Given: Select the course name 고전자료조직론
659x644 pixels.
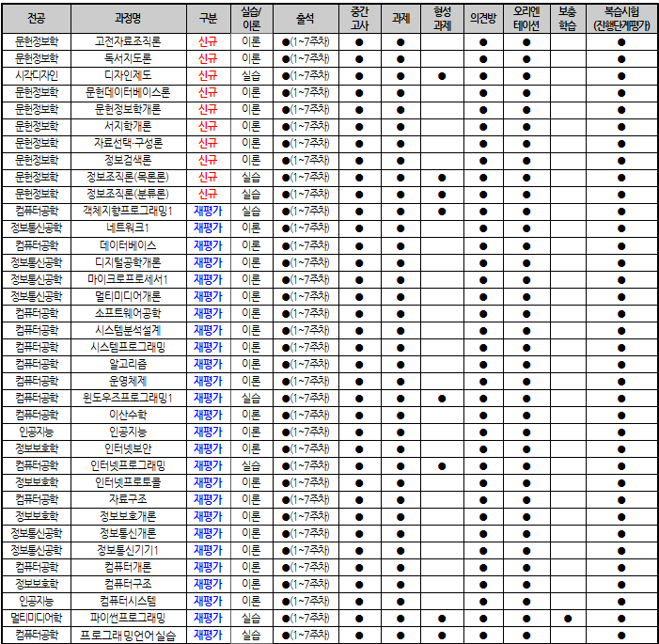Looking at the screenshot, I should pyautogui.click(x=128, y=42).
